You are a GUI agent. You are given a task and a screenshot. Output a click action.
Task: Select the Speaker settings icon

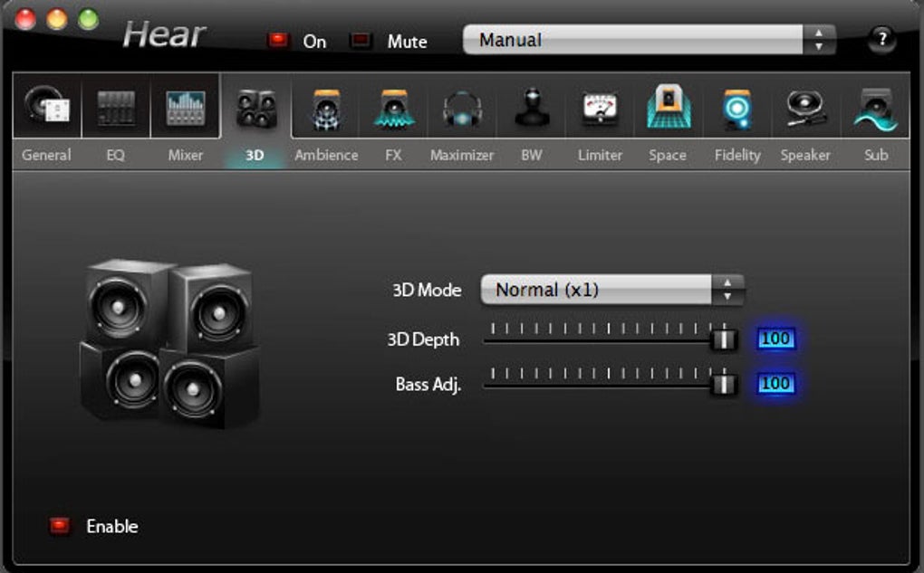click(805, 109)
